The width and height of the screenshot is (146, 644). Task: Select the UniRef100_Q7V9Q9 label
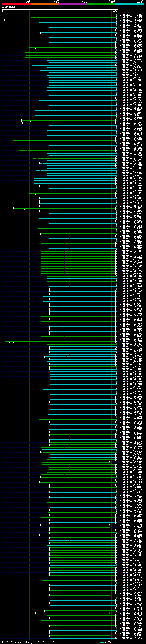coord(131,40)
